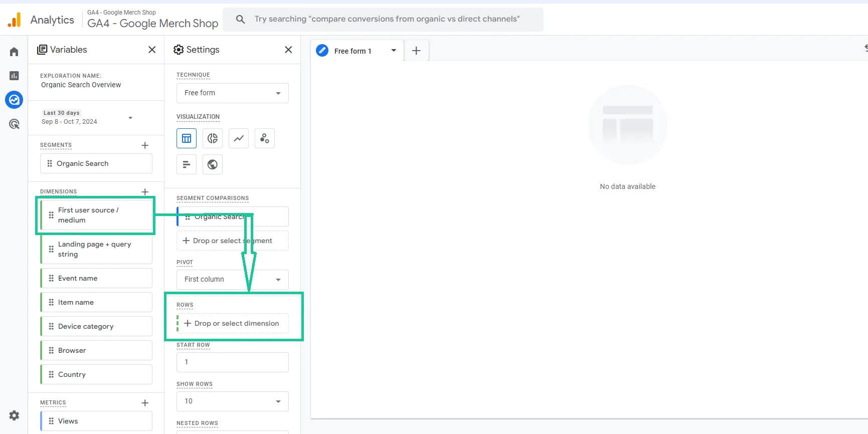Open the date range dropdown
Image resolution: width=868 pixels, height=434 pixels.
pos(130,118)
